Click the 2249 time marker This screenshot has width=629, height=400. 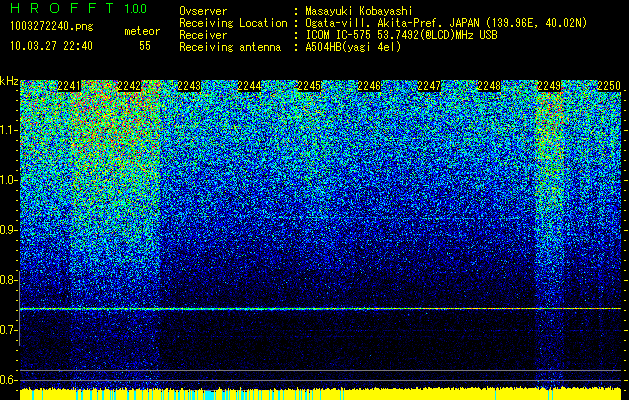coord(549,86)
